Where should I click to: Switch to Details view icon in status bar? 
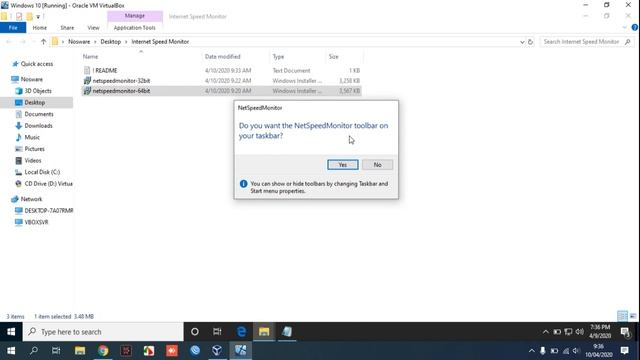point(622,316)
